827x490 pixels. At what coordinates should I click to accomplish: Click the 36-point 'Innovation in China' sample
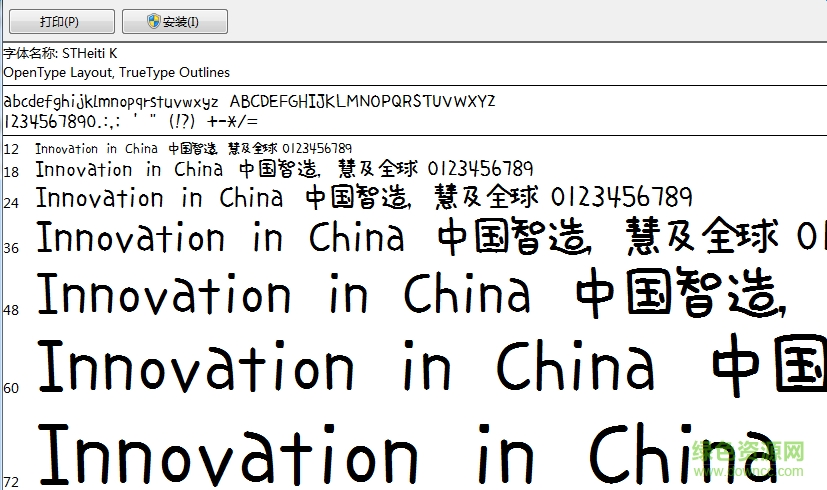pos(220,237)
